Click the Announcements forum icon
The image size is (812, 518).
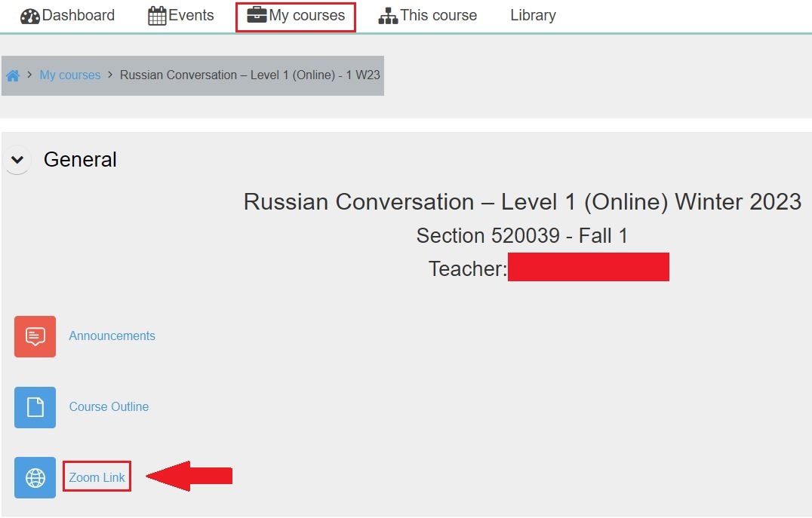tap(34, 336)
